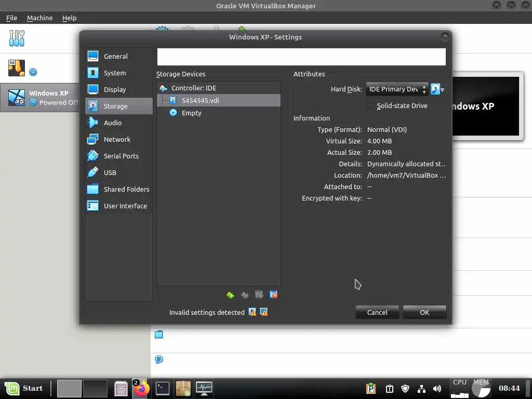Switch to the second workspace
This screenshot has height=399, width=532.
95,388
